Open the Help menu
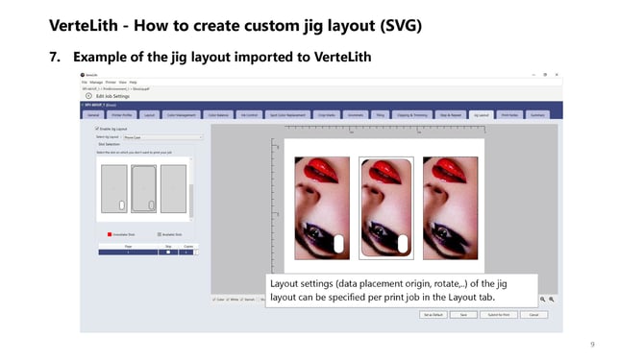Screen dimensions: 644x361 click(133, 83)
